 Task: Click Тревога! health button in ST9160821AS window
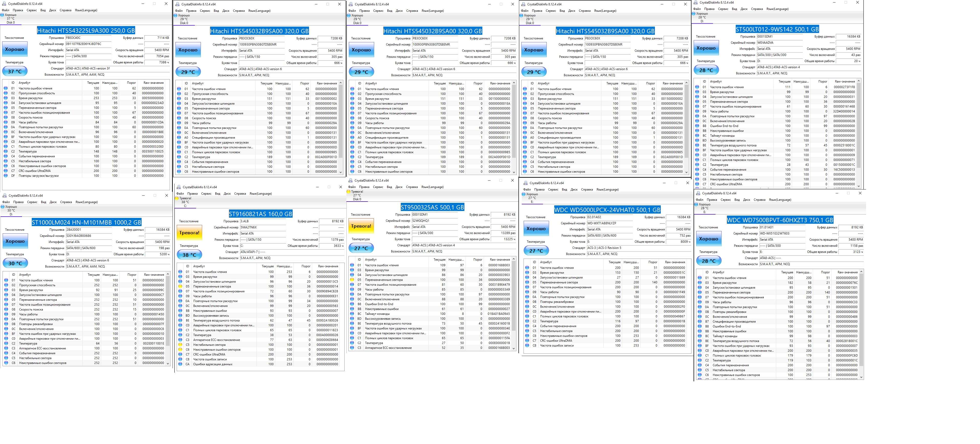(189, 233)
